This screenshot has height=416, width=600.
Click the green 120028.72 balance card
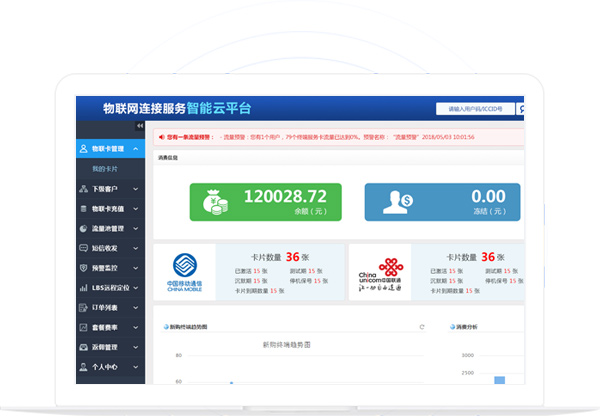coord(265,201)
